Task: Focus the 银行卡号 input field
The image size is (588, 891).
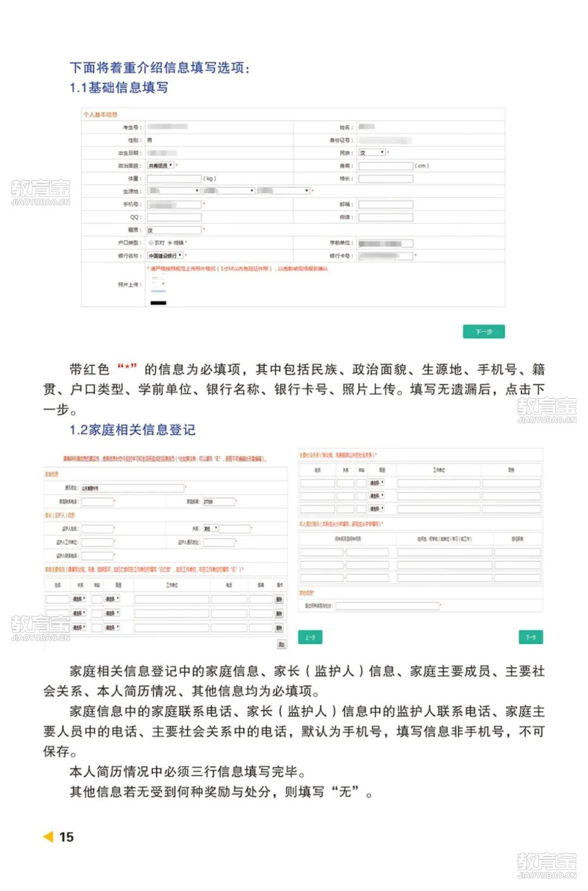Action: [x=385, y=256]
